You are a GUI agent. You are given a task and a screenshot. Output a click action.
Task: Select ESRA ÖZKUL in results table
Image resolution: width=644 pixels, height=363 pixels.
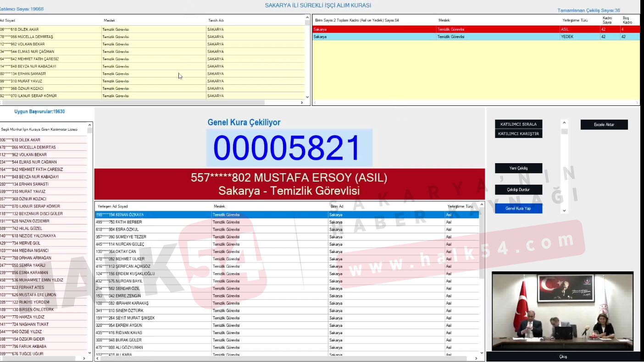click(x=287, y=229)
